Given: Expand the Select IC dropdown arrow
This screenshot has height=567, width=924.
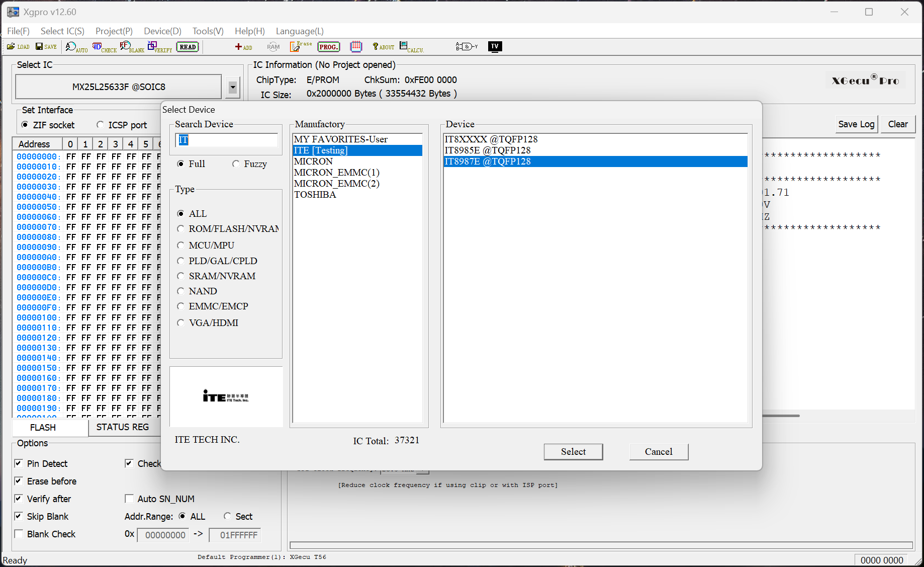Looking at the screenshot, I should click(232, 87).
